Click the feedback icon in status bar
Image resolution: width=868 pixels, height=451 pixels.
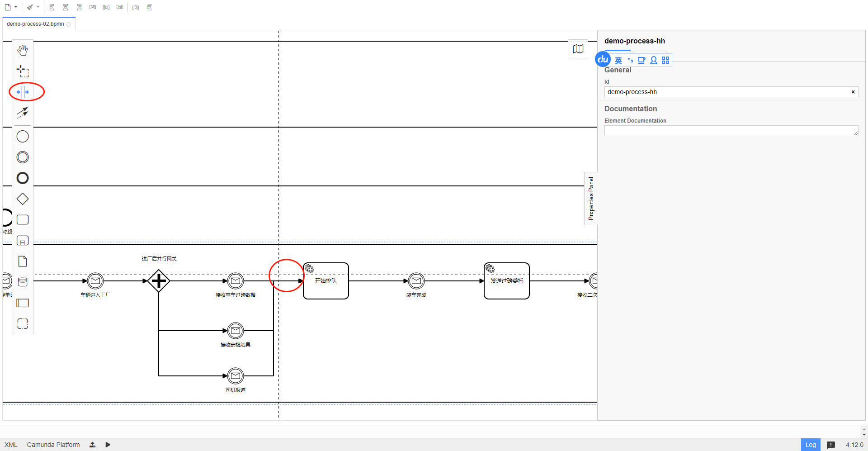pyautogui.click(x=831, y=445)
